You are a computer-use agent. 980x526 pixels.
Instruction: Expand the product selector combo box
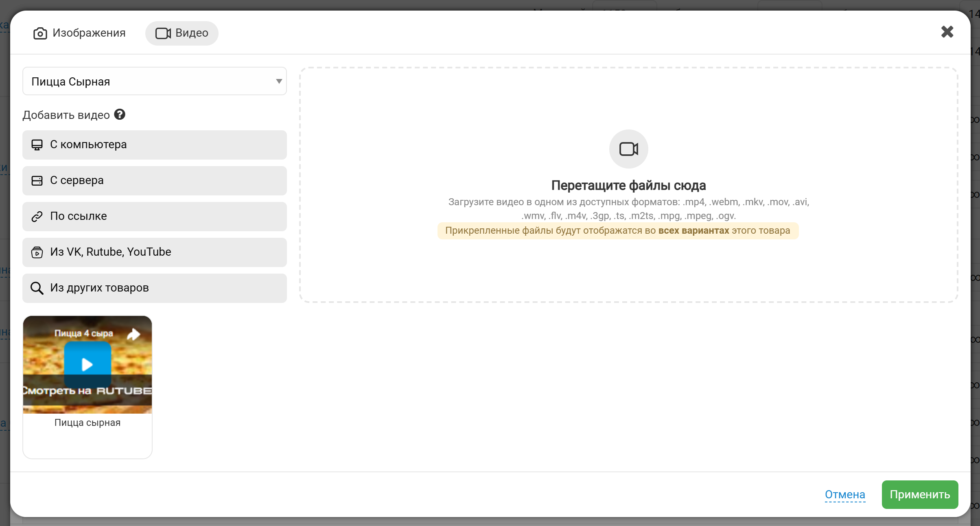(279, 81)
